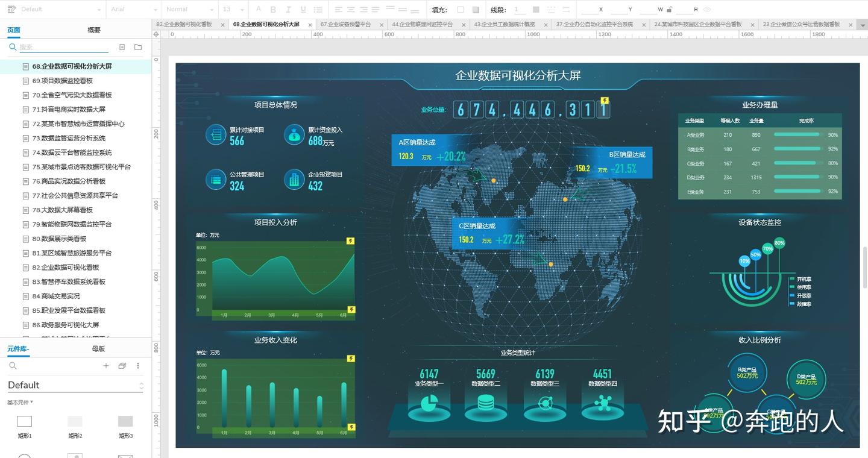Viewport: 868px width, 458px height.
Task: Click the add folder icon in Pages panel
Action: click(x=138, y=47)
